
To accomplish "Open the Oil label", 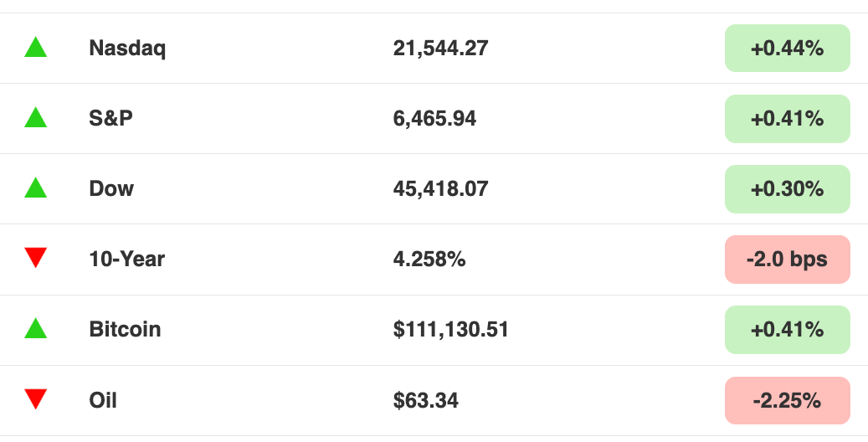I will [x=103, y=400].
